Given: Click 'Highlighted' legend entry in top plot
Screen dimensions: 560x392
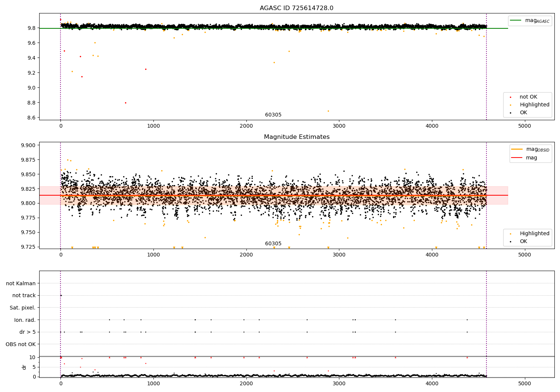Looking at the screenshot, I should pos(534,105).
